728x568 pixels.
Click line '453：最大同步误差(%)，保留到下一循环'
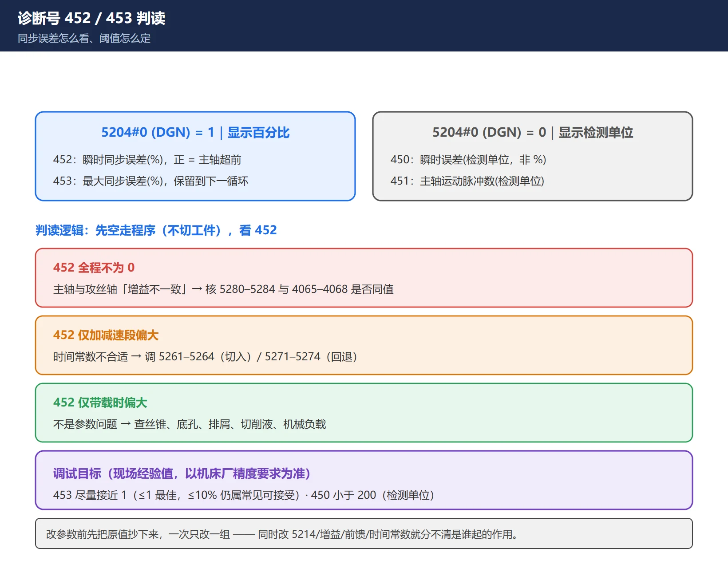(151, 181)
